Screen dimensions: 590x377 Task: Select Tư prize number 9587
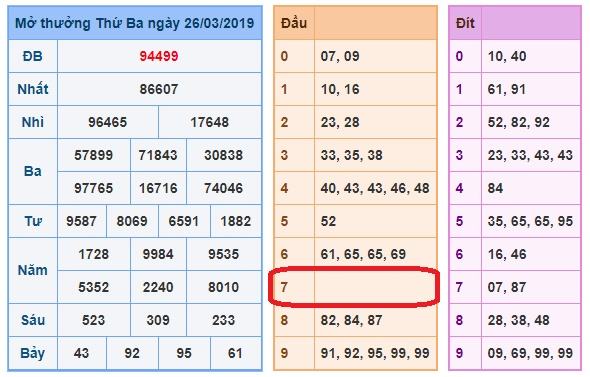81,221
